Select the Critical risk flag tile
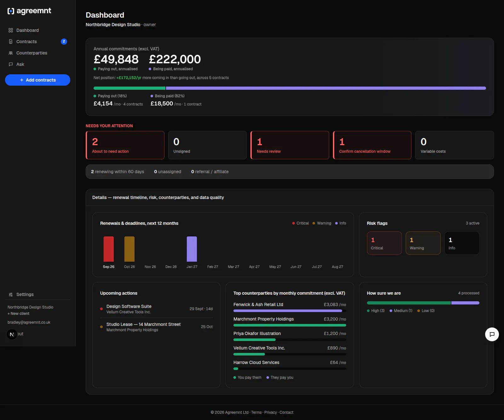The image size is (504, 420). (384, 243)
